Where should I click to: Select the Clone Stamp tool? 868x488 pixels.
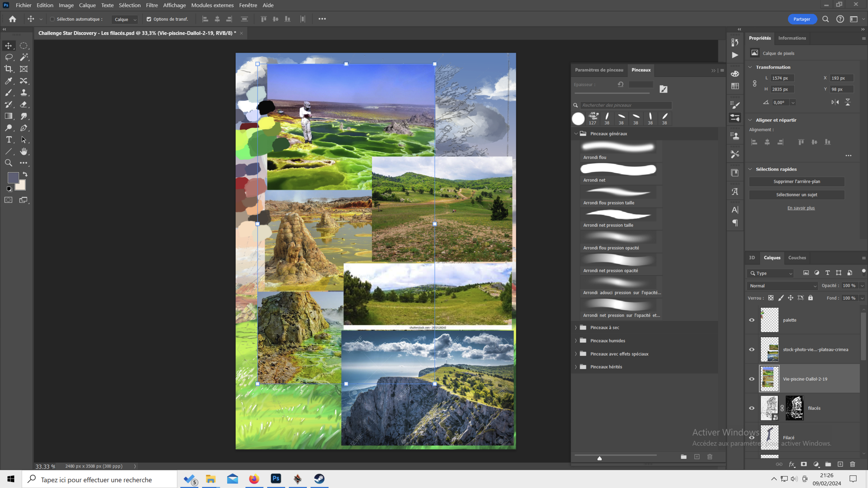point(24,93)
